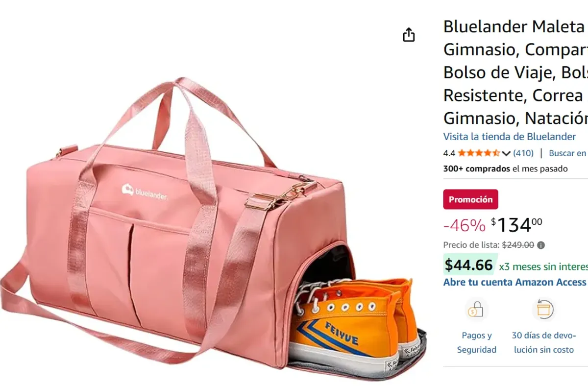Screen dimensions: 588x386
Task: Click the star rating icons
Action: click(479, 153)
